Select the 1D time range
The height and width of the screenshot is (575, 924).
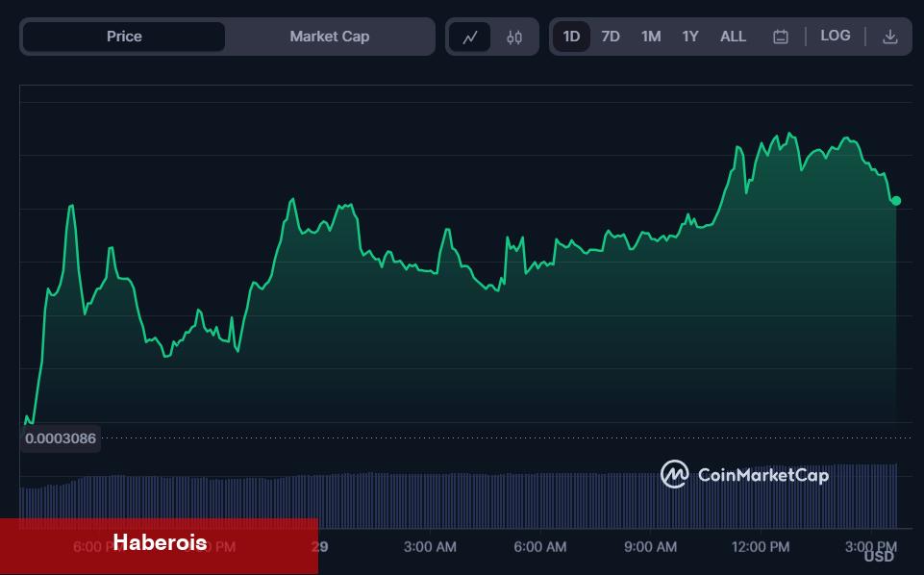pyautogui.click(x=571, y=37)
